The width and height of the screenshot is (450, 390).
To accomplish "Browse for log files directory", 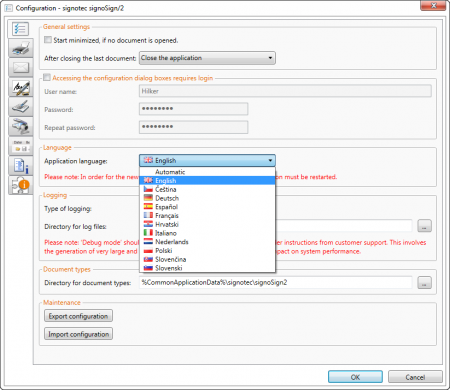I will pyautogui.click(x=424, y=226).
